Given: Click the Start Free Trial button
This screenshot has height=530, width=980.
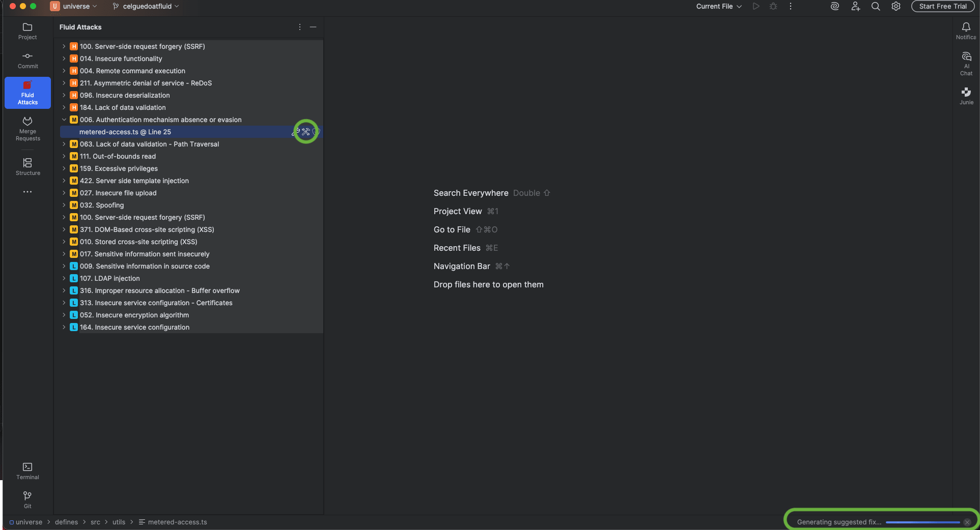Looking at the screenshot, I should click(943, 7).
